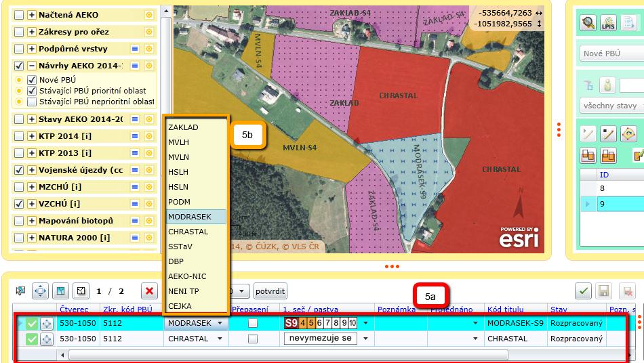644x363 pixels.
Task: Choose PODM from the dropdown list
Action: point(196,202)
